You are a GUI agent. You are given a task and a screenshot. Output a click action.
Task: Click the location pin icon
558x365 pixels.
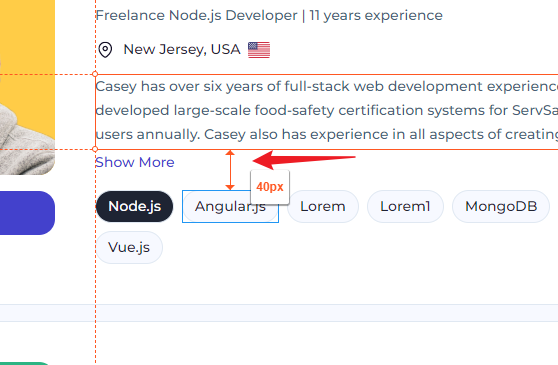[x=105, y=49]
